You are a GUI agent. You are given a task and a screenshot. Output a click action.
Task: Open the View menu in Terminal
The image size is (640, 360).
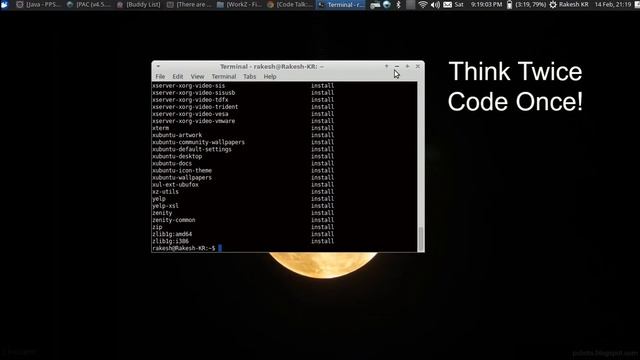click(x=197, y=76)
